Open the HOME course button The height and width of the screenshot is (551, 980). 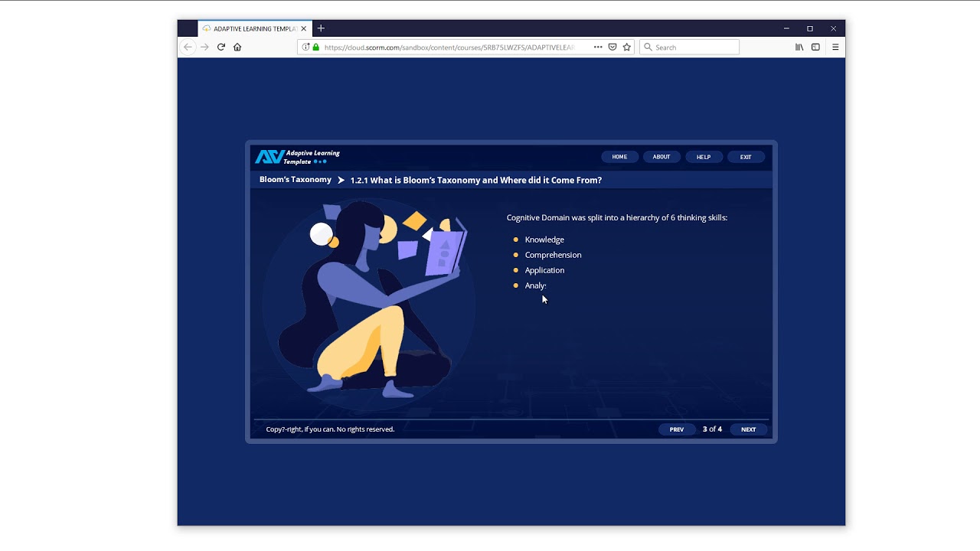click(619, 157)
